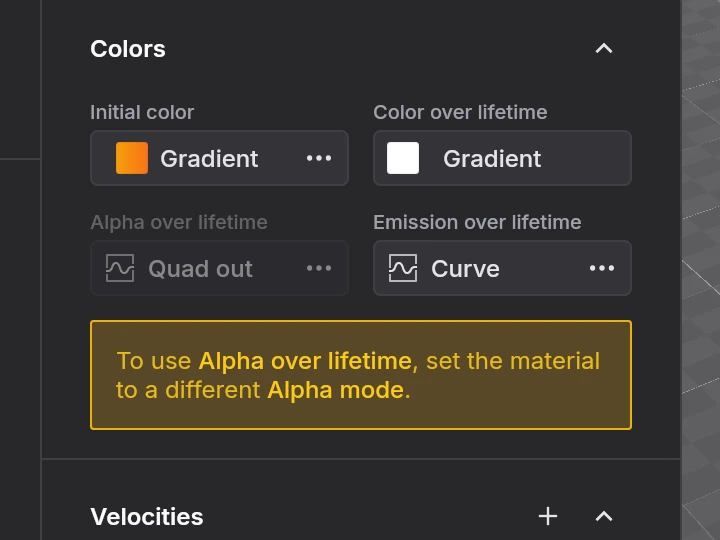Open Initial color options menu dots
Viewport: 720px width, 540px height.
pyautogui.click(x=319, y=158)
